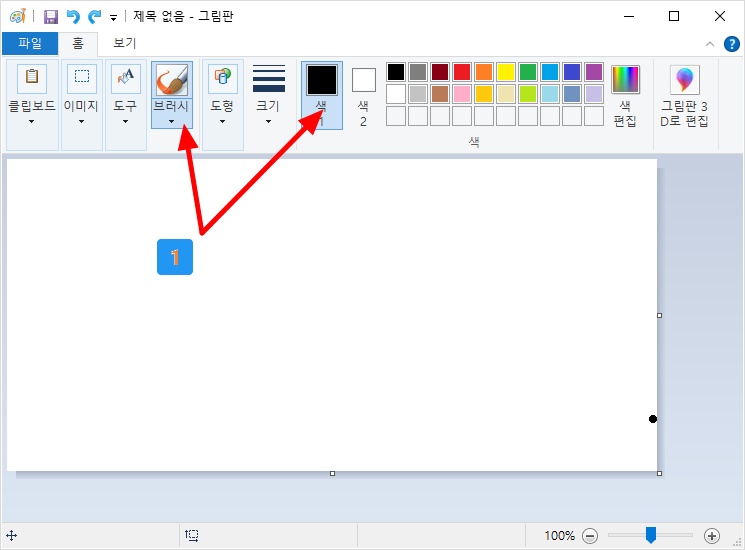745x550 pixels.
Task: Click the zoom in plus button
Action: pyautogui.click(x=712, y=536)
